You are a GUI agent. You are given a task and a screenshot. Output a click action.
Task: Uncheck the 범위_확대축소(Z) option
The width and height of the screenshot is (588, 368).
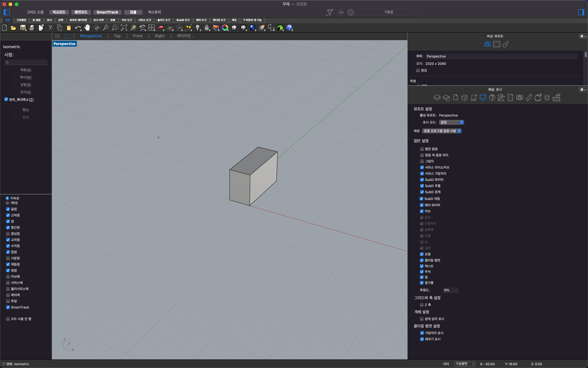click(x=6, y=99)
